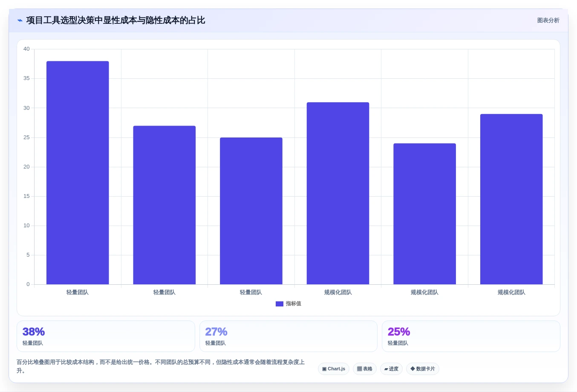Click the bar valued 31
577x392 pixels.
coord(338,193)
